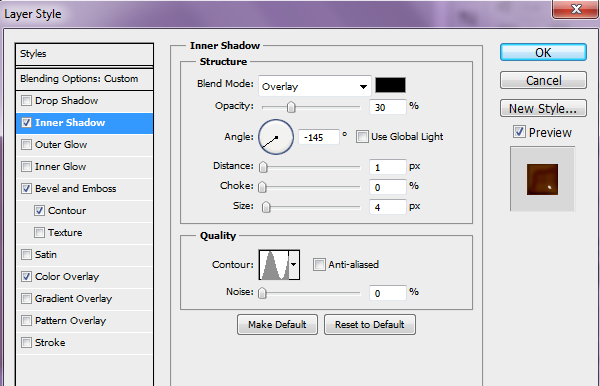Image resolution: width=600 pixels, height=386 pixels.
Task: Uncheck the Color Overlay checkbox
Action: click(26, 277)
